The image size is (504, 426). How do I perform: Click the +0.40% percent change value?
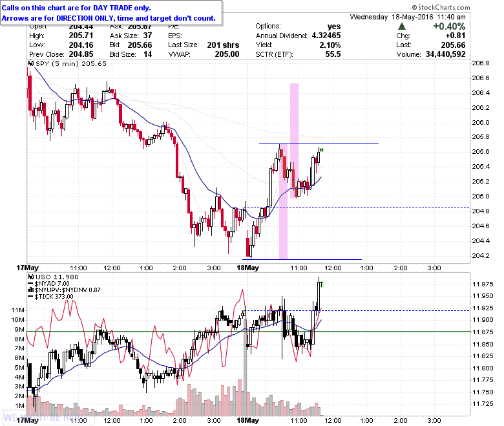coord(449,27)
